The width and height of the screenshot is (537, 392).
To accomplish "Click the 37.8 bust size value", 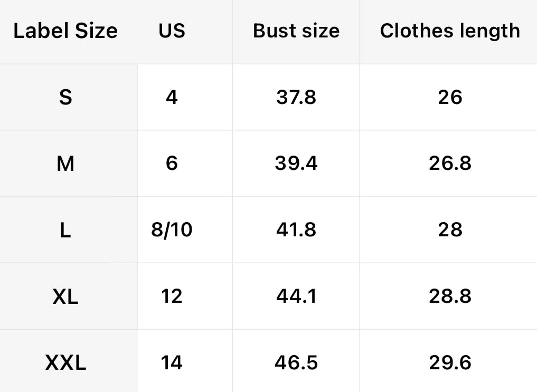I will [296, 98].
